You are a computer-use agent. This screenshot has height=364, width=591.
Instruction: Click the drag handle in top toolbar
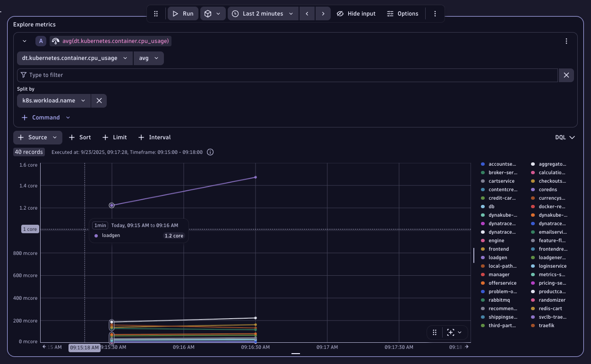pyautogui.click(x=156, y=14)
